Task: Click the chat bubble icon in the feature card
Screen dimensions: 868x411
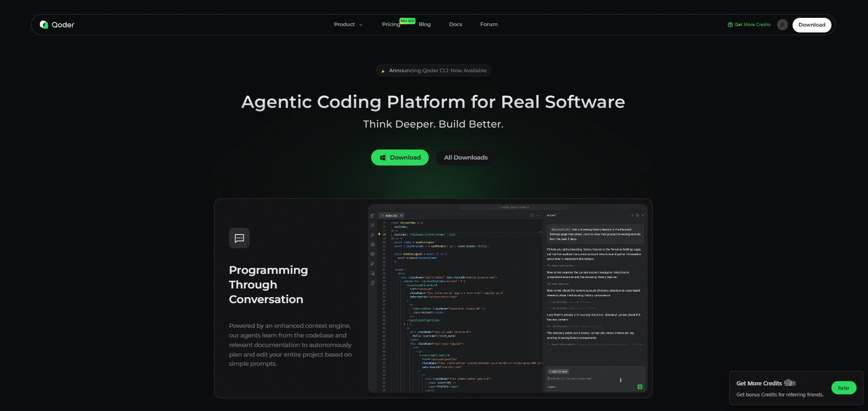Action: (x=239, y=238)
